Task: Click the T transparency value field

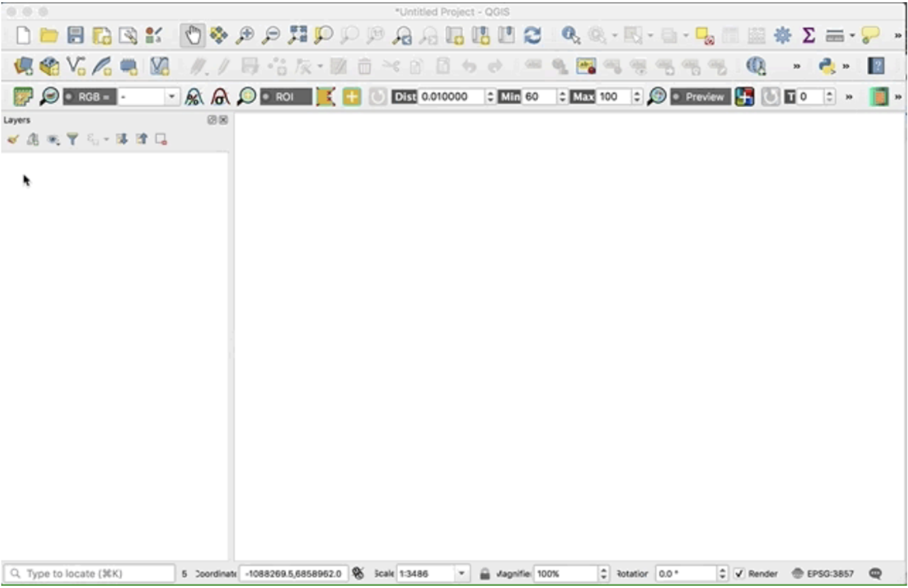Action: coord(810,97)
